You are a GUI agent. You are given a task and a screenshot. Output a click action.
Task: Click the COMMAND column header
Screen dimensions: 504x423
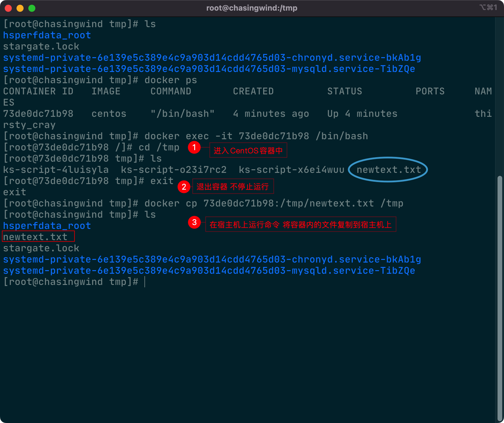click(x=171, y=91)
